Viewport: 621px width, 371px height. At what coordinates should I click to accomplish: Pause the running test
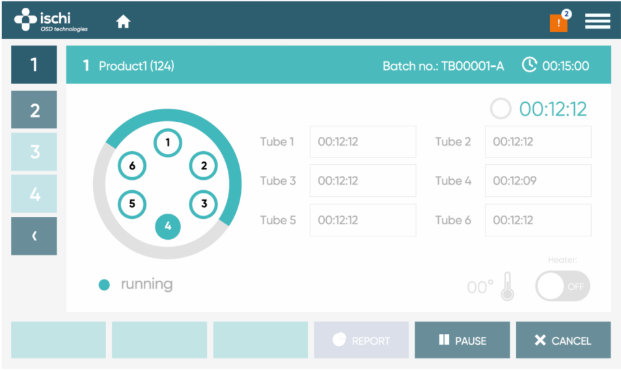462,340
